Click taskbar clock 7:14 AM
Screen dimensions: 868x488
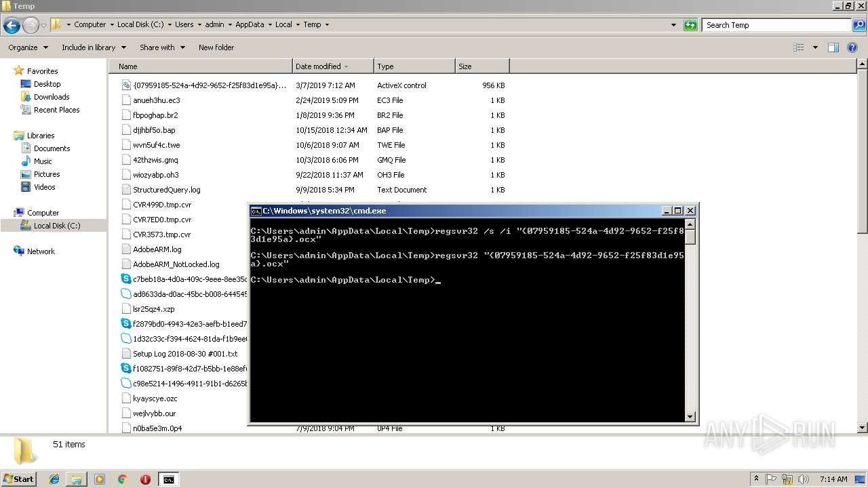[x=833, y=479]
